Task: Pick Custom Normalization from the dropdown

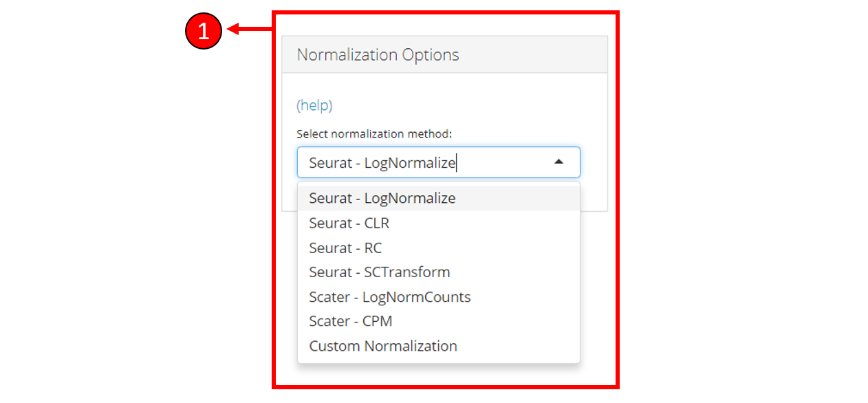Action: [x=383, y=346]
